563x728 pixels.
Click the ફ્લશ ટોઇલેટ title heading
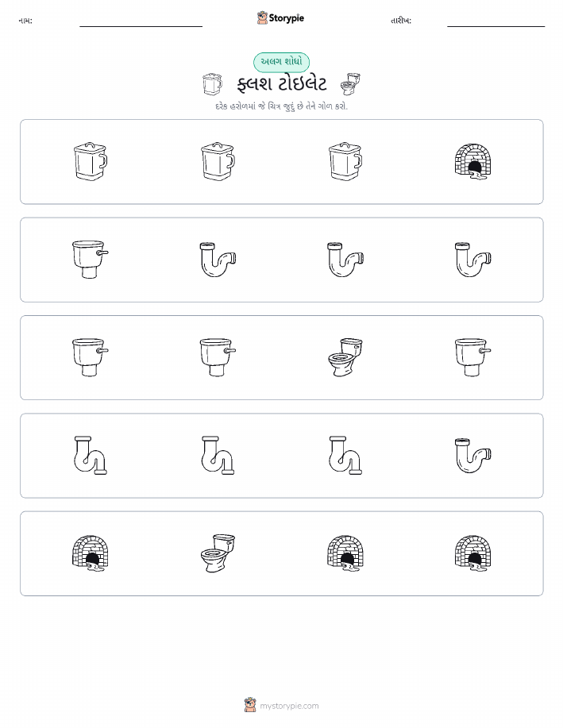(x=281, y=84)
